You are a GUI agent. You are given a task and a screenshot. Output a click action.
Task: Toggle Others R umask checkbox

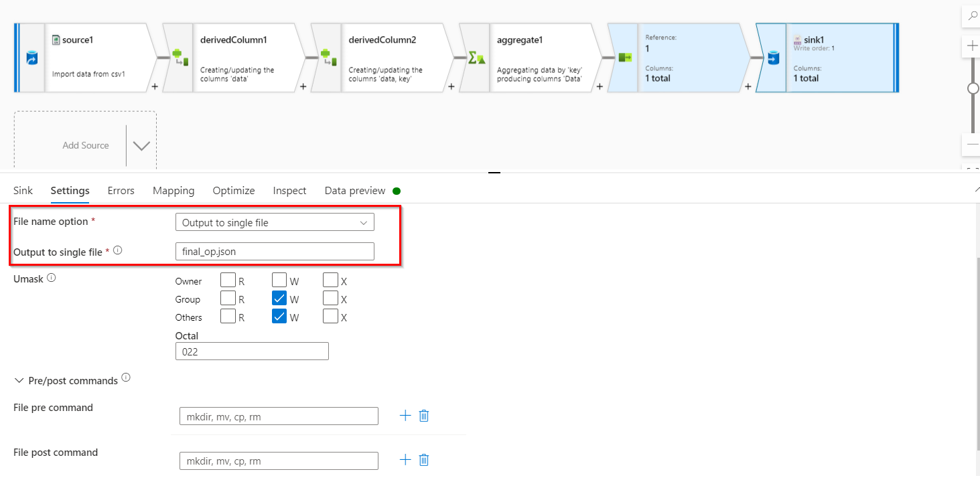click(228, 316)
